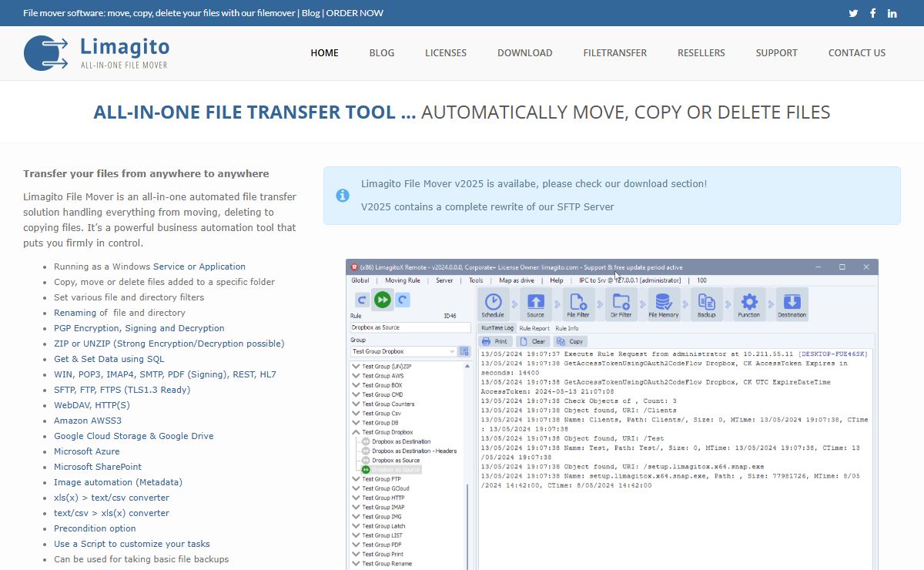This screenshot has width=924, height=570.
Task: Open the File Memory database icon
Action: tap(663, 303)
